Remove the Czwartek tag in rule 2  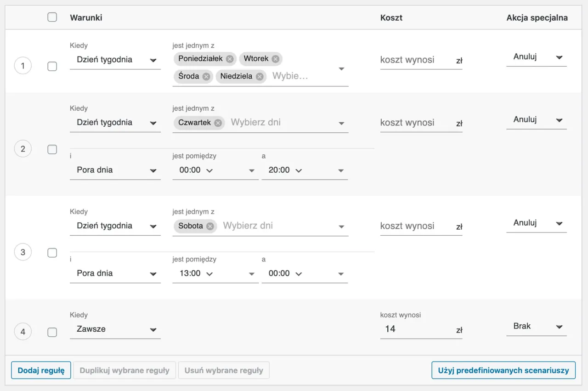click(x=218, y=123)
